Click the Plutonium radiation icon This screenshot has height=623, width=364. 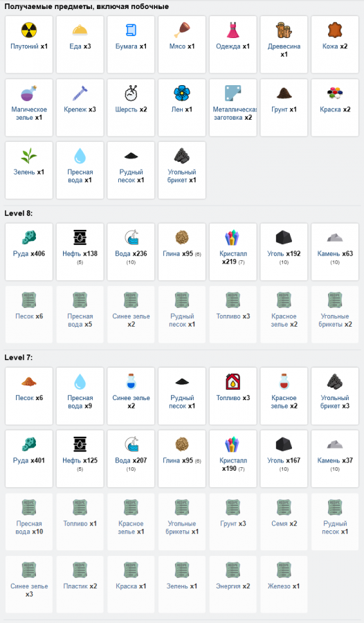29,30
